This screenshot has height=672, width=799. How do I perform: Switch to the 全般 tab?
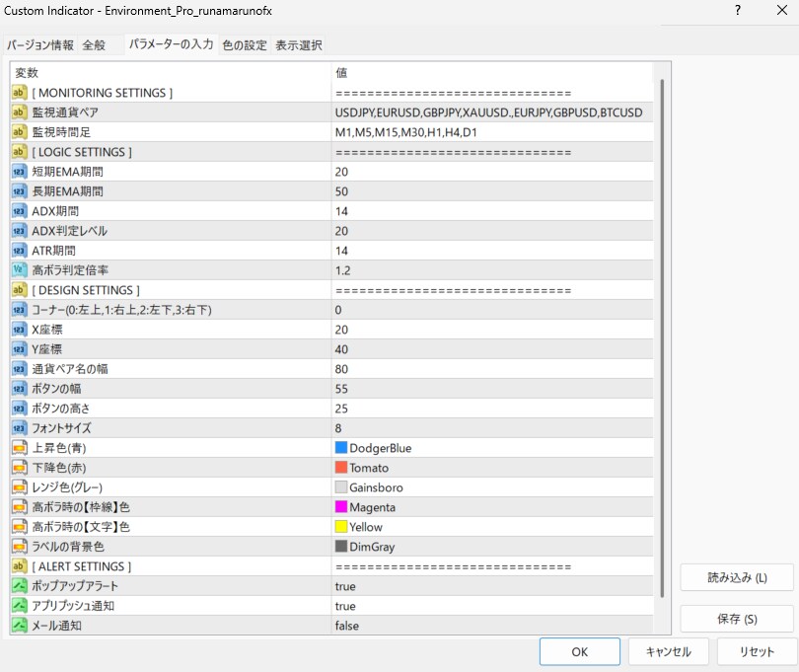[95, 45]
